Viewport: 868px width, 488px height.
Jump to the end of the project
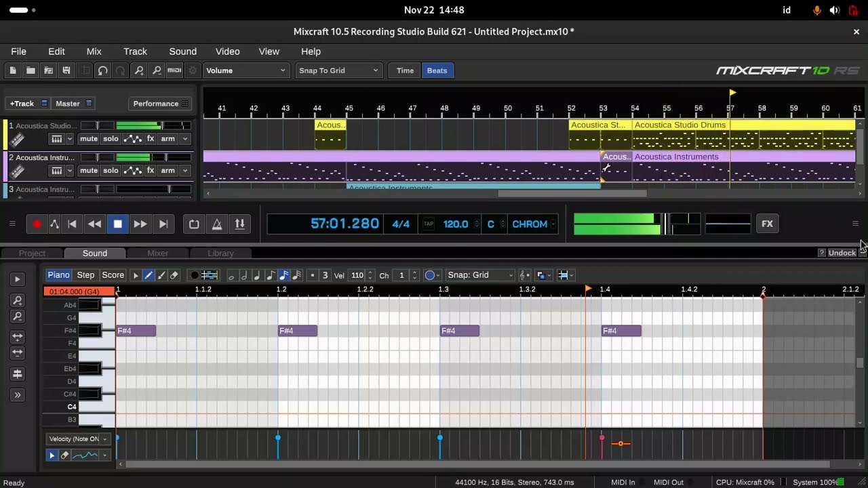coord(163,224)
